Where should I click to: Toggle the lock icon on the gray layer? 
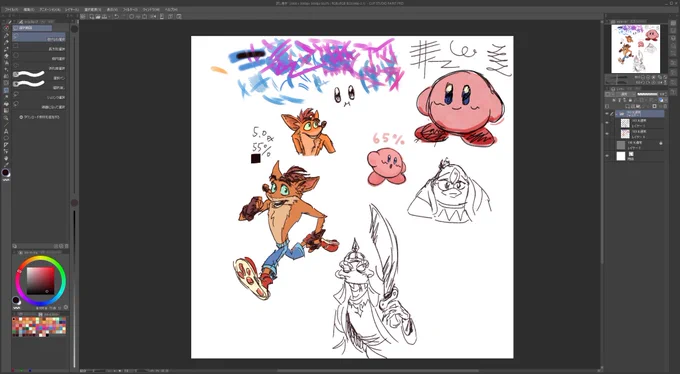660,143
